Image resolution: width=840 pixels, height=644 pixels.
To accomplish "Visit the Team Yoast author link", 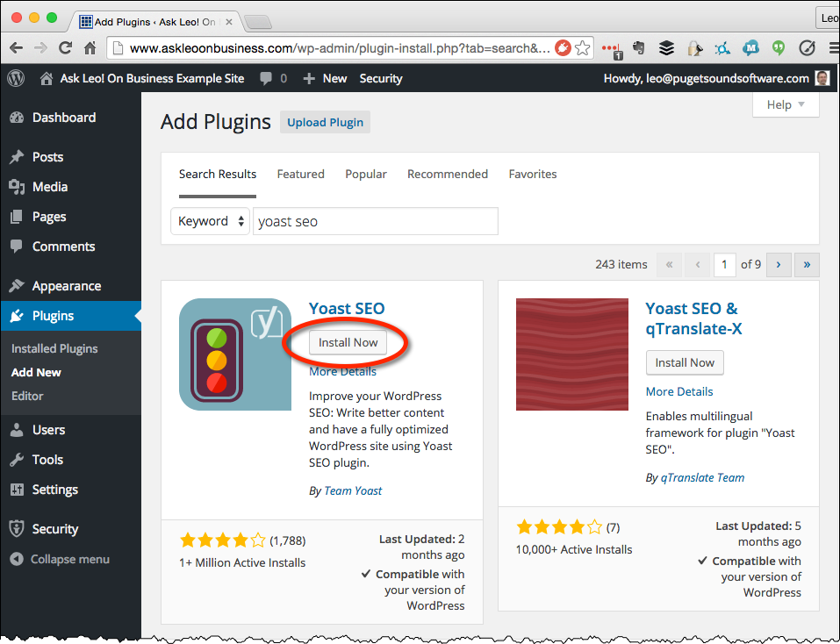I will (x=353, y=490).
